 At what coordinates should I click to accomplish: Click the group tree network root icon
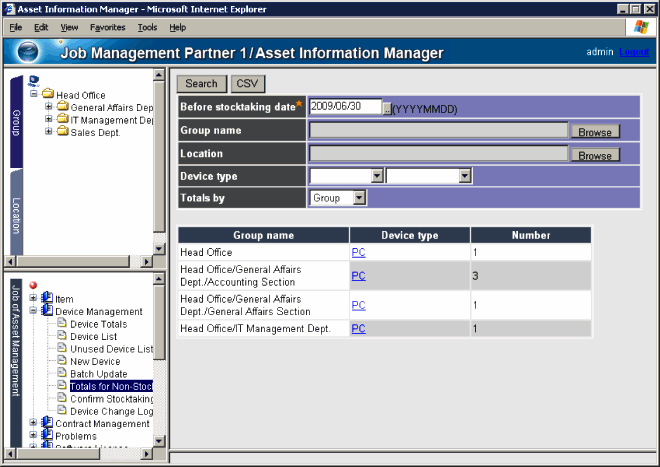34,81
